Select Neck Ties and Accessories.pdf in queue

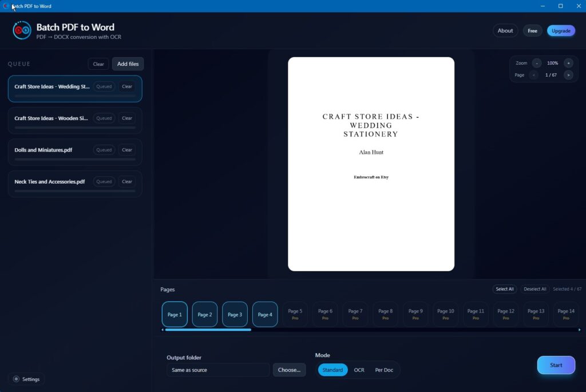coord(75,184)
